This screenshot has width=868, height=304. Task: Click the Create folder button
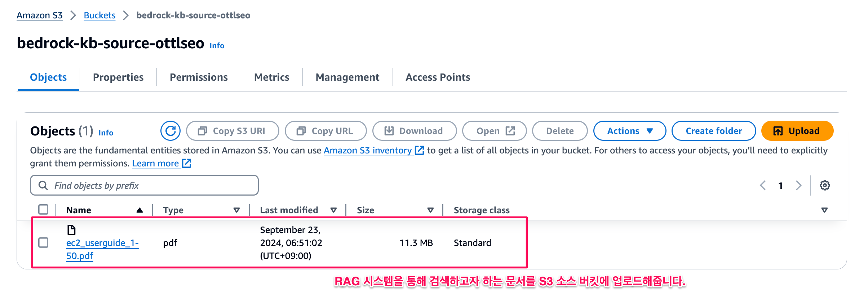pyautogui.click(x=713, y=131)
